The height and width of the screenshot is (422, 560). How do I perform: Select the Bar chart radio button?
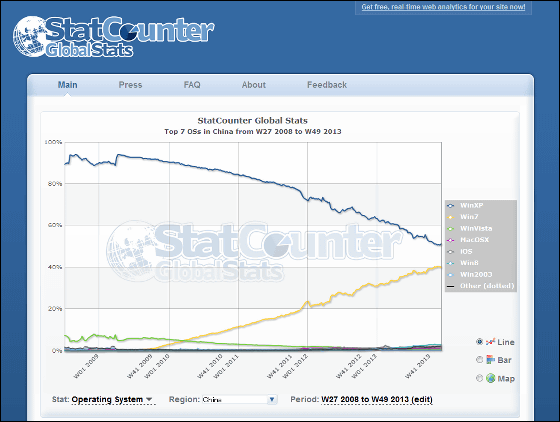pyautogui.click(x=480, y=360)
